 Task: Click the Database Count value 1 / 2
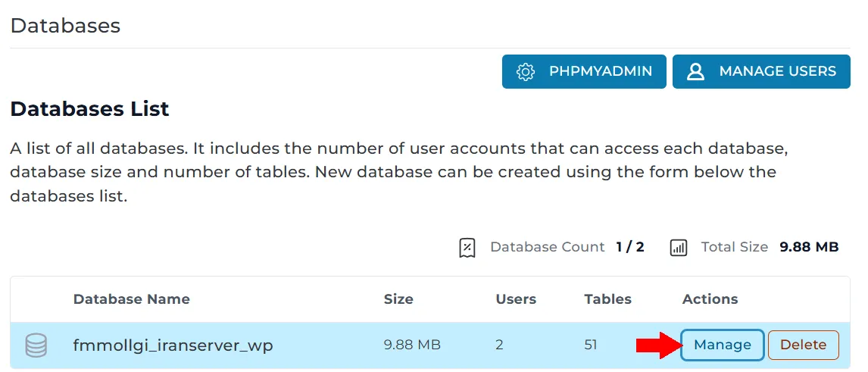tap(630, 247)
